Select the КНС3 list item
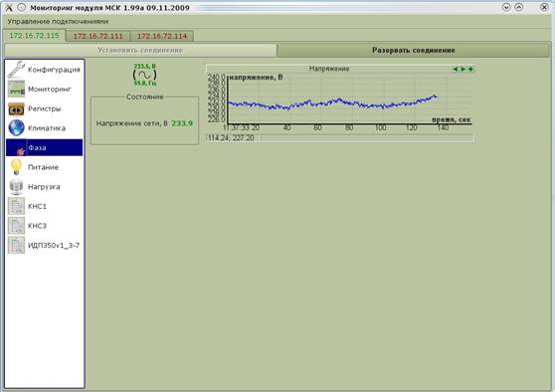Image resolution: width=555 pixels, height=392 pixels. (44, 225)
